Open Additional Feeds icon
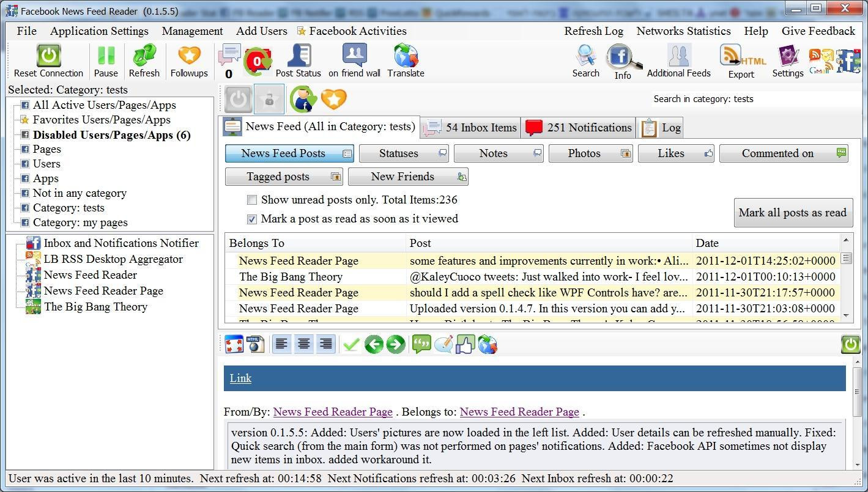This screenshot has height=492, width=868. pos(678,56)
